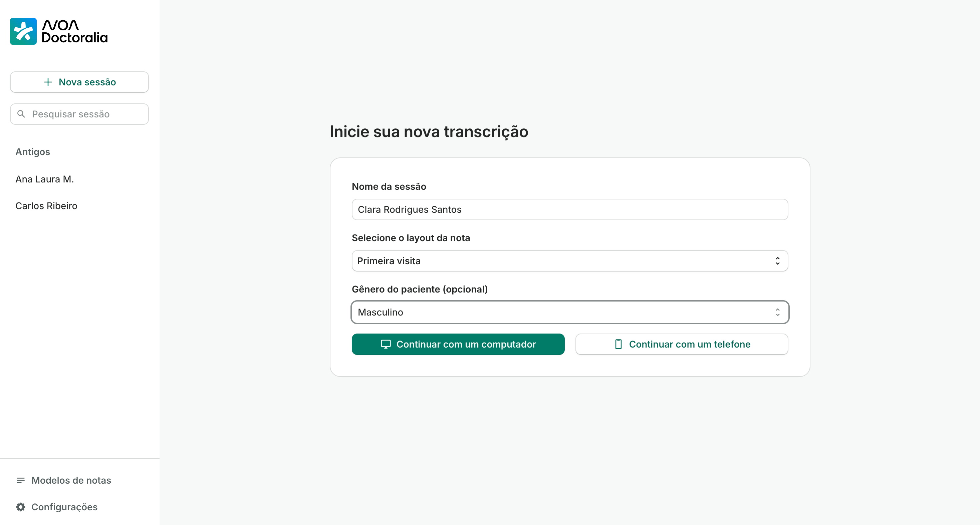980x525 pixels.
Task: Go to Configurações
Action: coord(64,507)
